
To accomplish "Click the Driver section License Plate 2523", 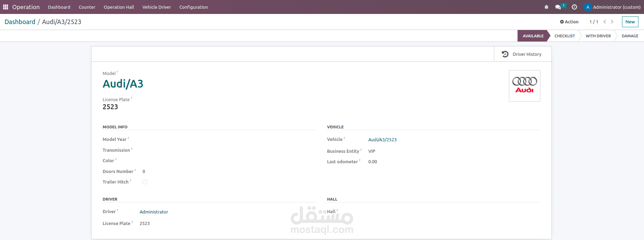I will (145, 224).
